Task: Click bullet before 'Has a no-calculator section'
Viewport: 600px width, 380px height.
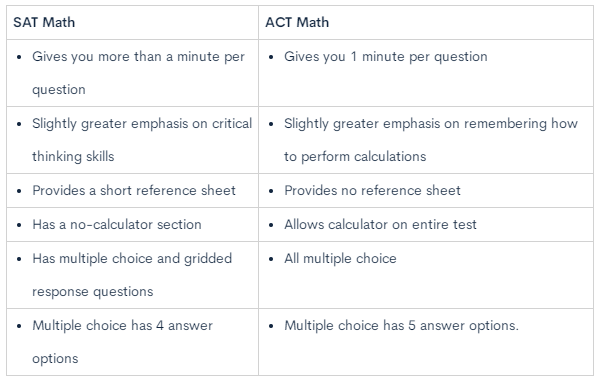Action: [x=19, y=225]
